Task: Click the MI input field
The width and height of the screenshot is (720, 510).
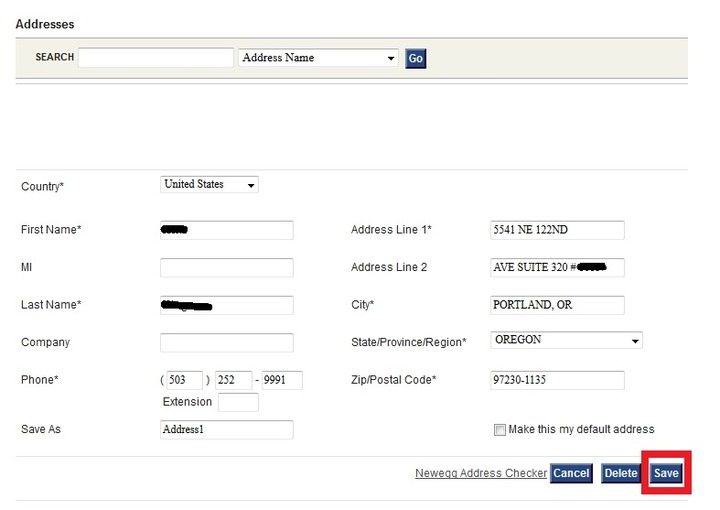Action: point(226,267)
